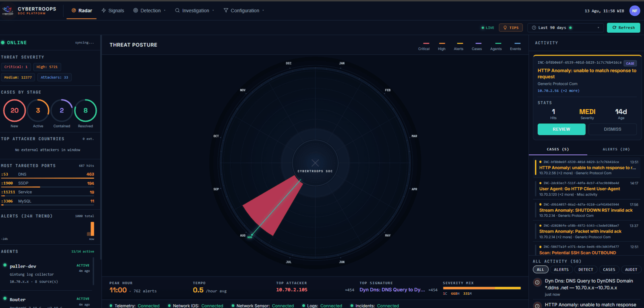Click the Dyn Dns activity entry alert icon
The height and width of the screenshot is (308, 644).
(x=537, y=283)
